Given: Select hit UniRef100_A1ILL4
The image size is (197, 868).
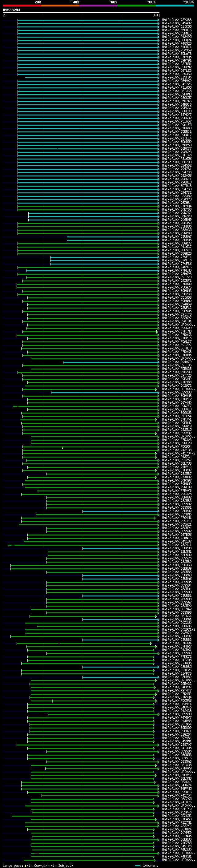Looking at the screenshot, I should click(177, 138).
